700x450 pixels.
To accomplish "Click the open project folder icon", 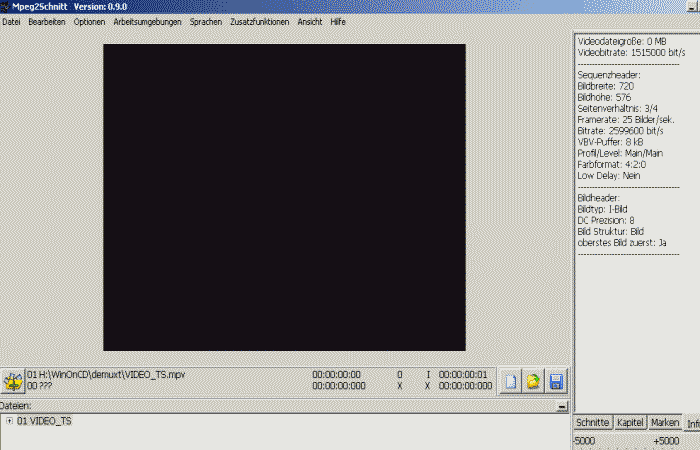I will [x=534, y=381].
